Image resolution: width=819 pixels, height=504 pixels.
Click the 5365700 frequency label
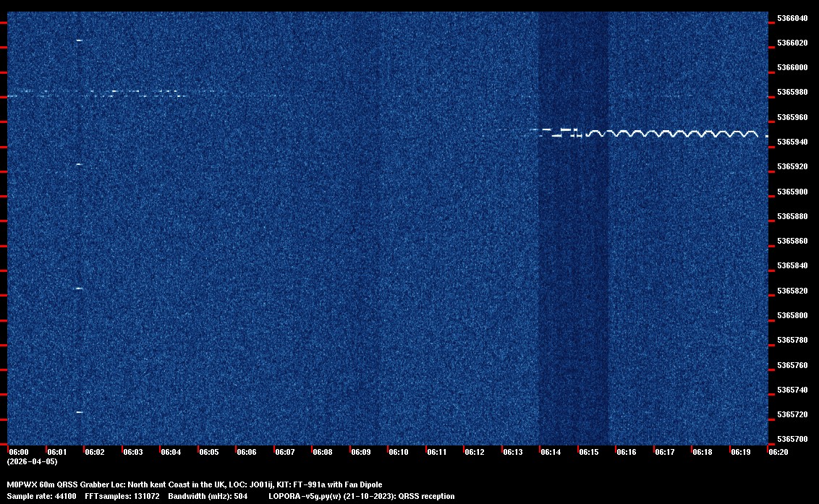792,439
